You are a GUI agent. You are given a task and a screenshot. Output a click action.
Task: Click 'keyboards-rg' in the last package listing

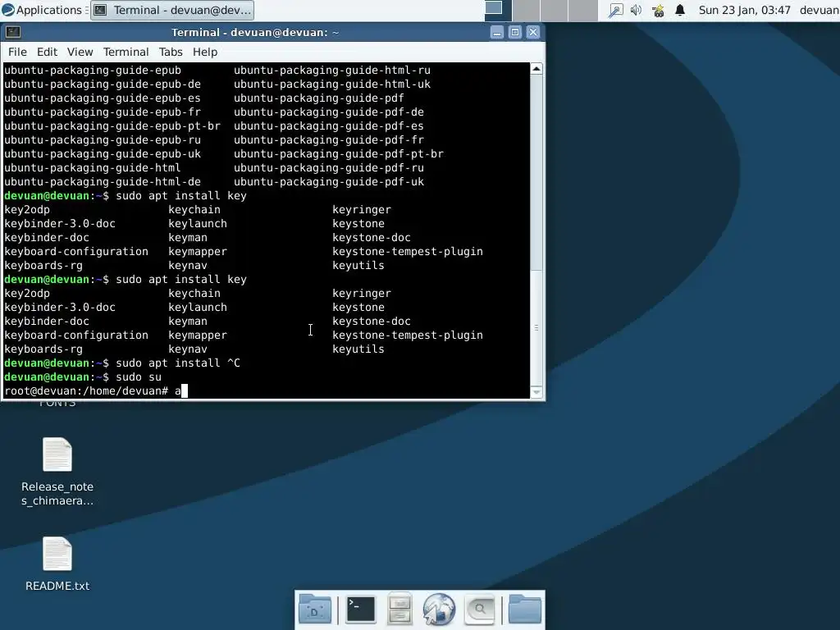[43, 349]
